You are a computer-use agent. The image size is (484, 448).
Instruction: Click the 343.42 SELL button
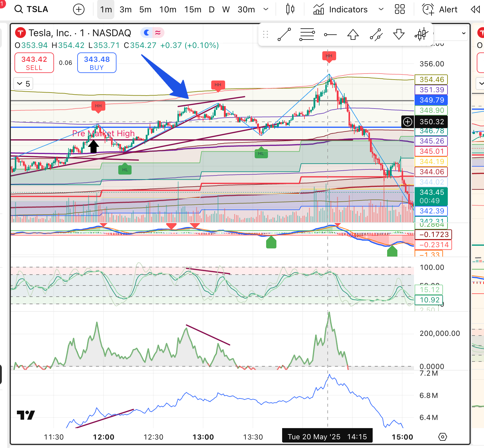point(34,63)
